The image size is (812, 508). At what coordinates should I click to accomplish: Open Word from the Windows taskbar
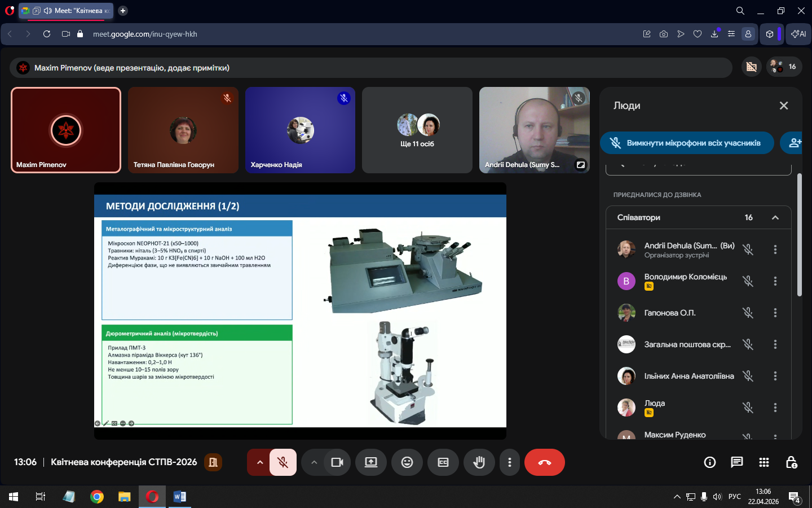point(180,497)
